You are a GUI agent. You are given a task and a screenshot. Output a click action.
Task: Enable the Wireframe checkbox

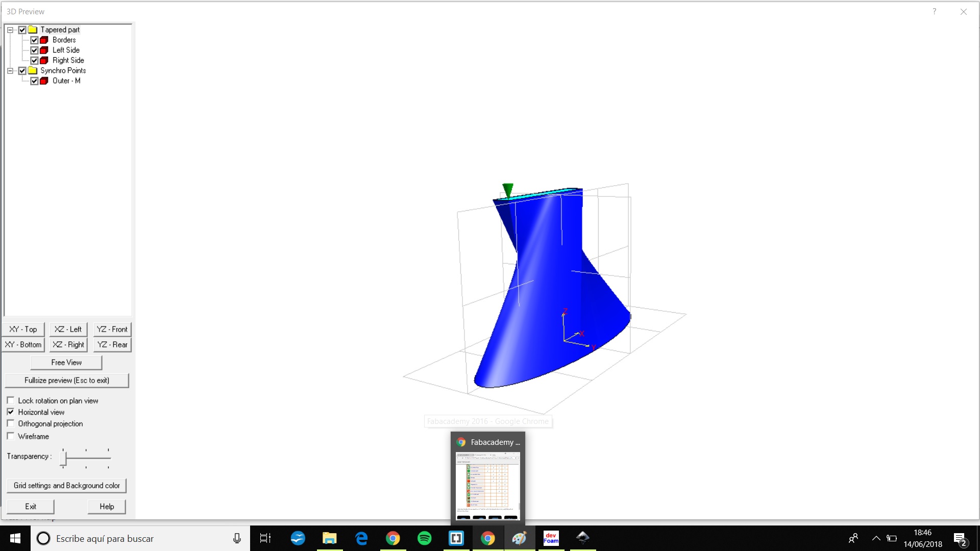tap(11, 436)
